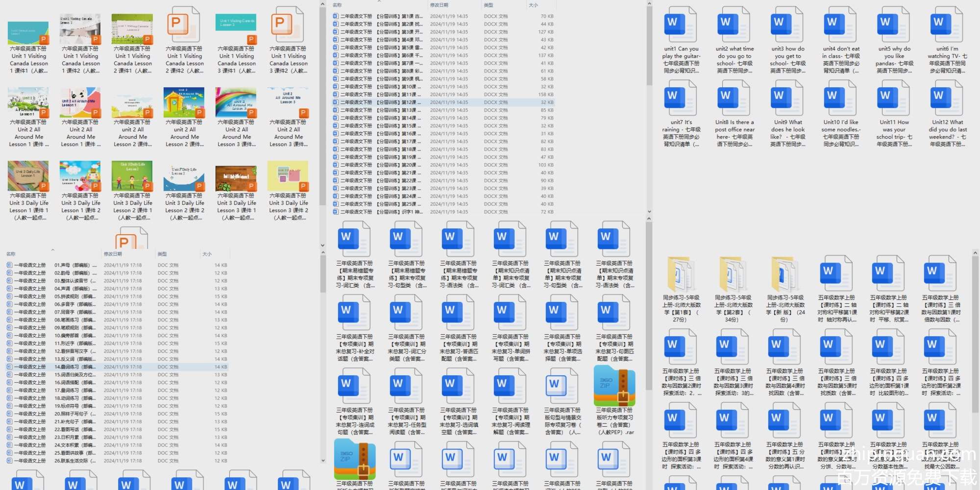Screen dimensions: 980x490
Task: Click scroll-down arrow of first-grade file list
Action: click(x=323, y=460)
